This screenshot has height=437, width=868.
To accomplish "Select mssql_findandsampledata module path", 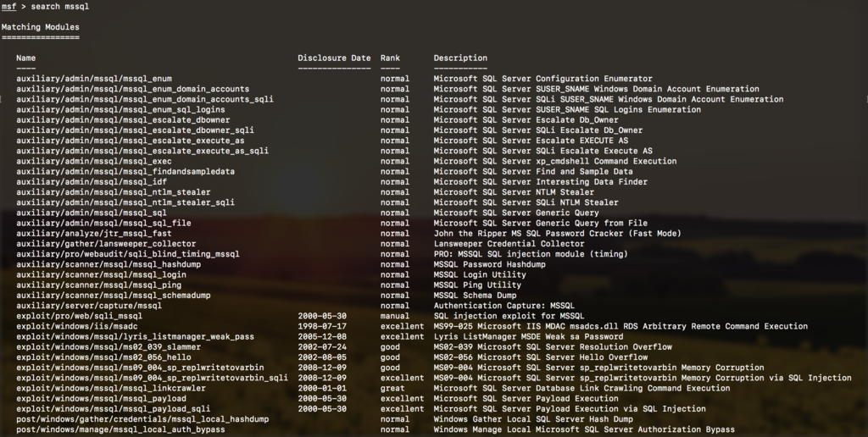I will (x=125, y=171).
